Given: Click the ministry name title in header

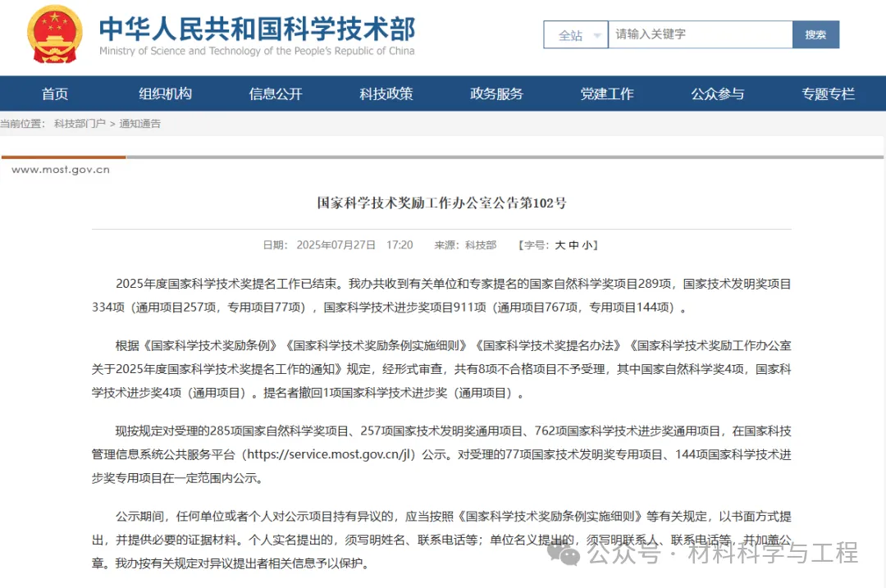Looking at the screenshot, I should 257,30.
